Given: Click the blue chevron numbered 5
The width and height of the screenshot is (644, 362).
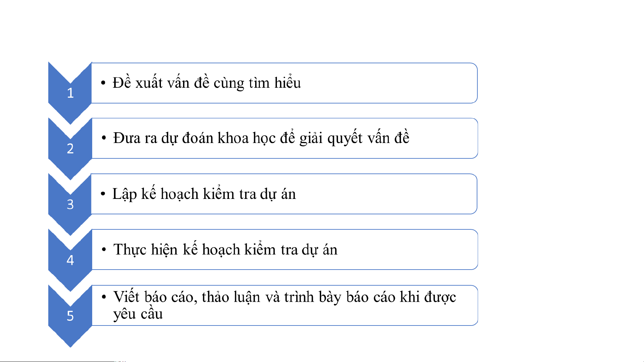Looking at the screenshot, I should (x=70, y=316).
